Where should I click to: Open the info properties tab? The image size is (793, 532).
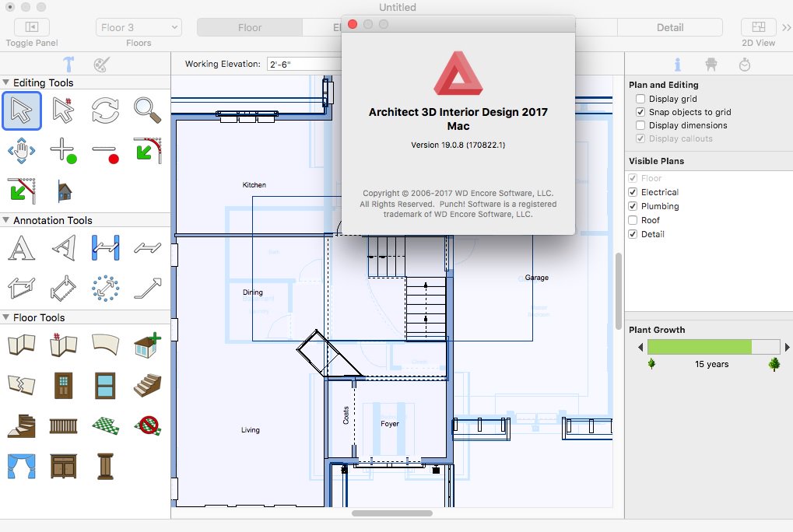[x=677, y=64]
